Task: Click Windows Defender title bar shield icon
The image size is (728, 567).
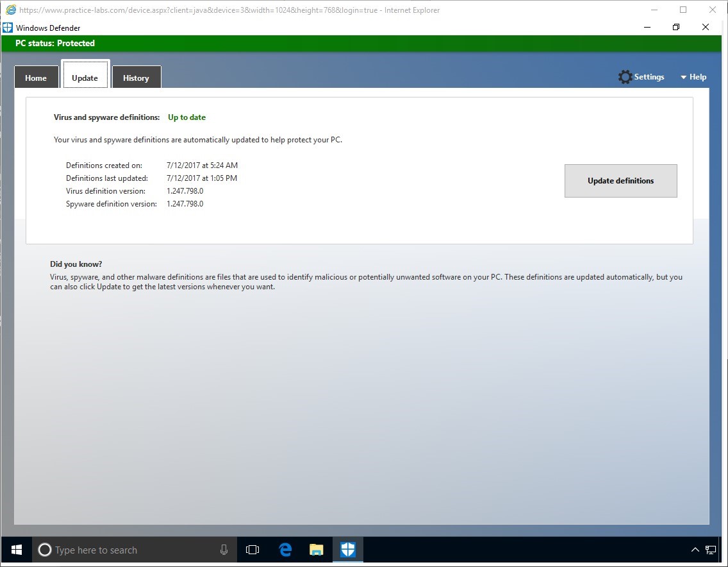Action: pos(8,28)
